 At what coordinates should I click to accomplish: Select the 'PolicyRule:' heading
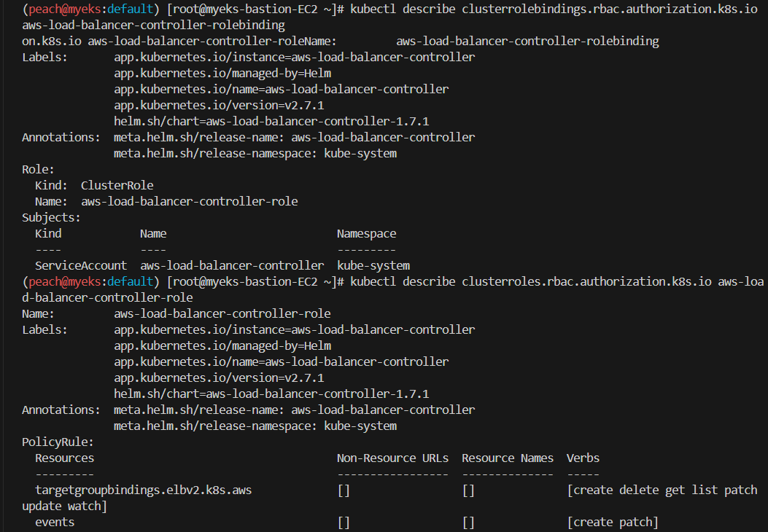[58, 442]
